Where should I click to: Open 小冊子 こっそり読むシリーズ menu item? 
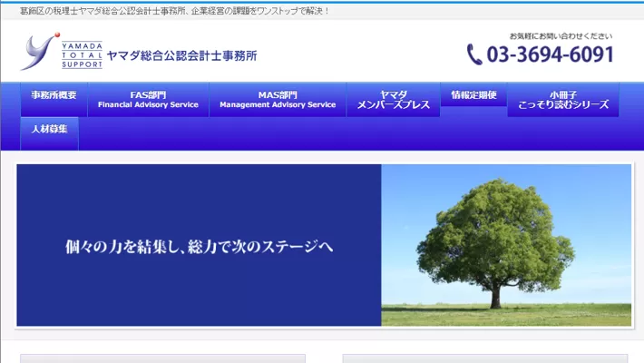click(x=563, y=100)
